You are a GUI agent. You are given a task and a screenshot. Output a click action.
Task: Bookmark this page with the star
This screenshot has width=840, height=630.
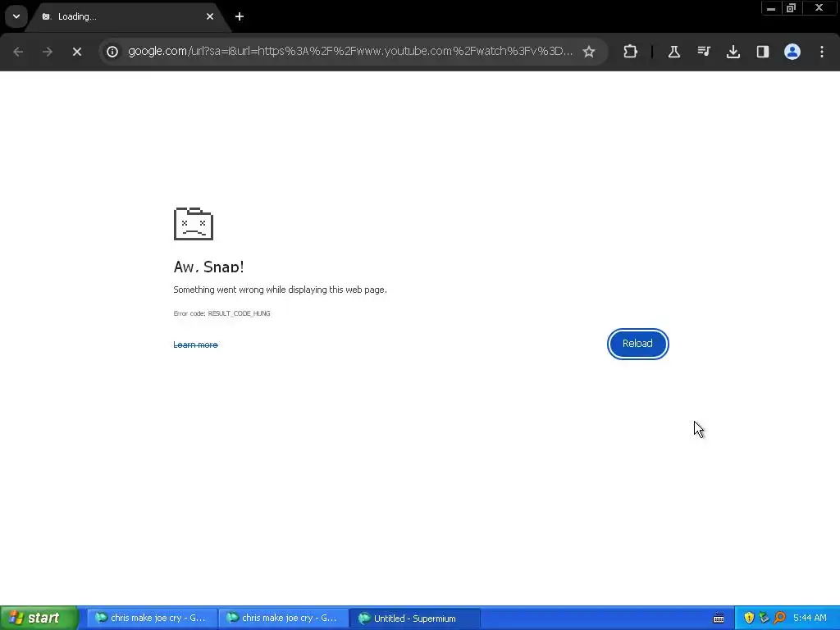pyautogui.click(x=589, y=52)
